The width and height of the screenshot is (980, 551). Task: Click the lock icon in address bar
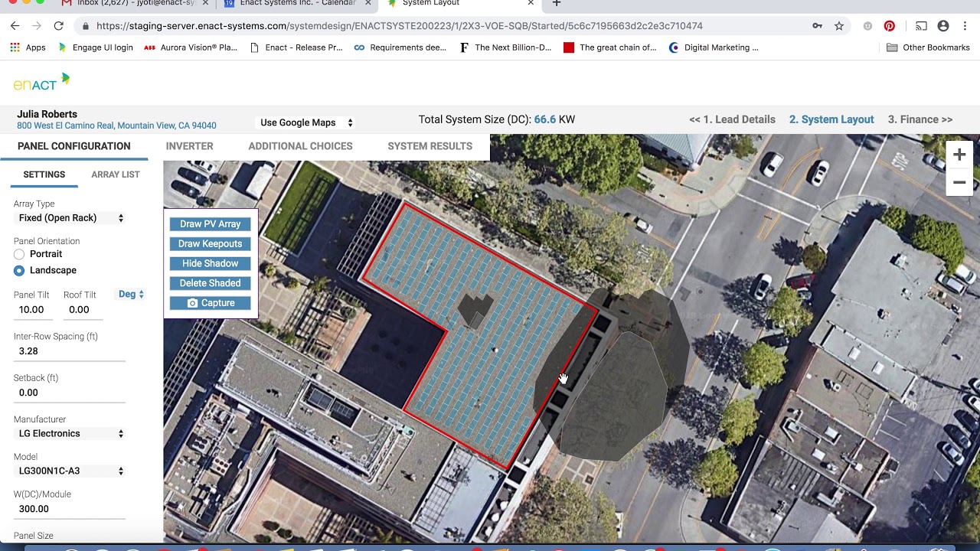[85, 26]
